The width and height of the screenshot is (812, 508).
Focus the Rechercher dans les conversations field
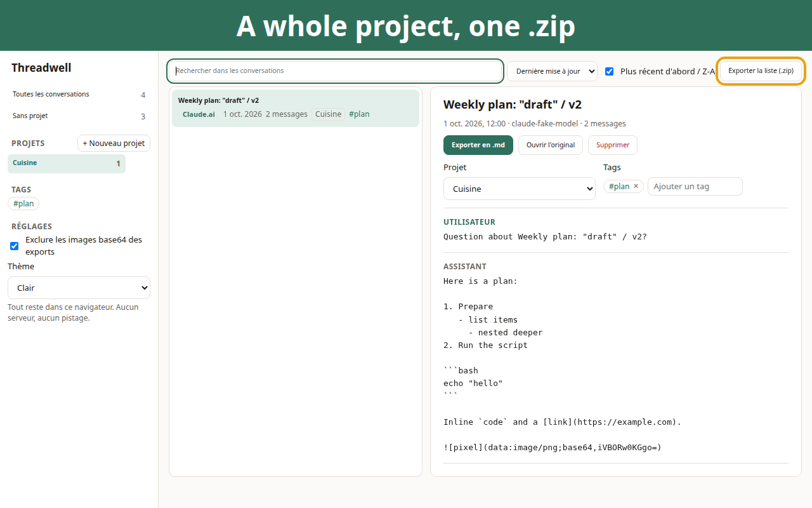(x=336, y=71)
